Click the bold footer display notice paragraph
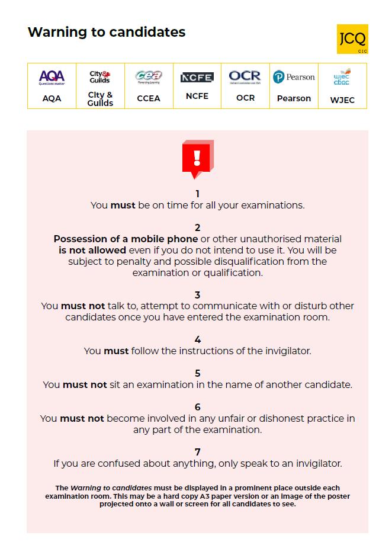Viewport: 392px width, 555px height. (197, 496)
